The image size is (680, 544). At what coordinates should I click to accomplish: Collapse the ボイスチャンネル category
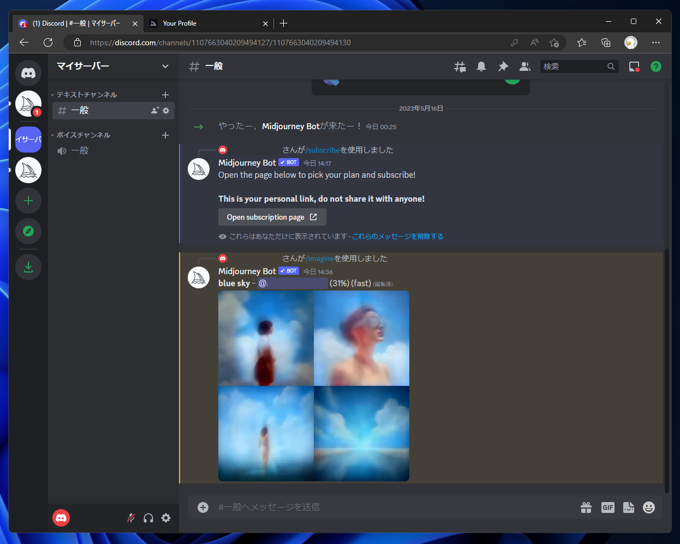point(81,135)
